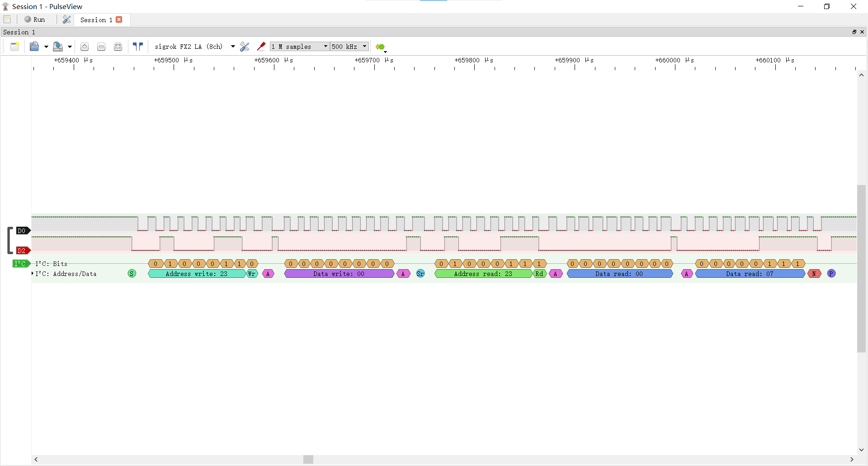Add a protocol decoder
The width and height of the screenshot is (868, 466).
click(x=381, y=47)
